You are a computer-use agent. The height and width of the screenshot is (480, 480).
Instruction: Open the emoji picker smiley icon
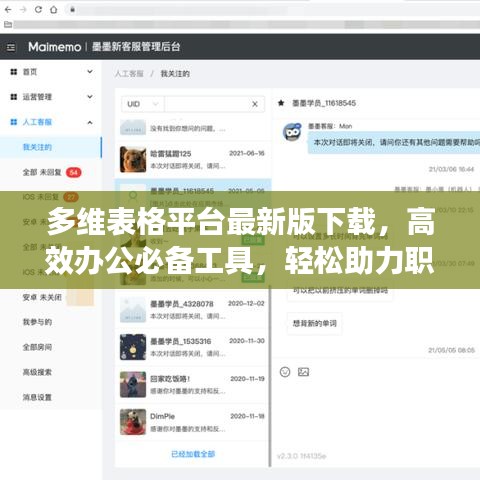pos(285,372)
